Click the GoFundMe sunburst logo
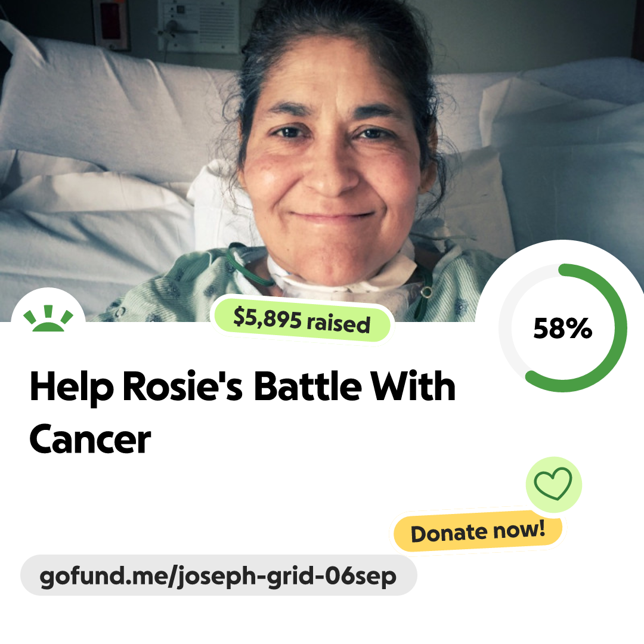The image size is (644, 644). coord(48,318)
